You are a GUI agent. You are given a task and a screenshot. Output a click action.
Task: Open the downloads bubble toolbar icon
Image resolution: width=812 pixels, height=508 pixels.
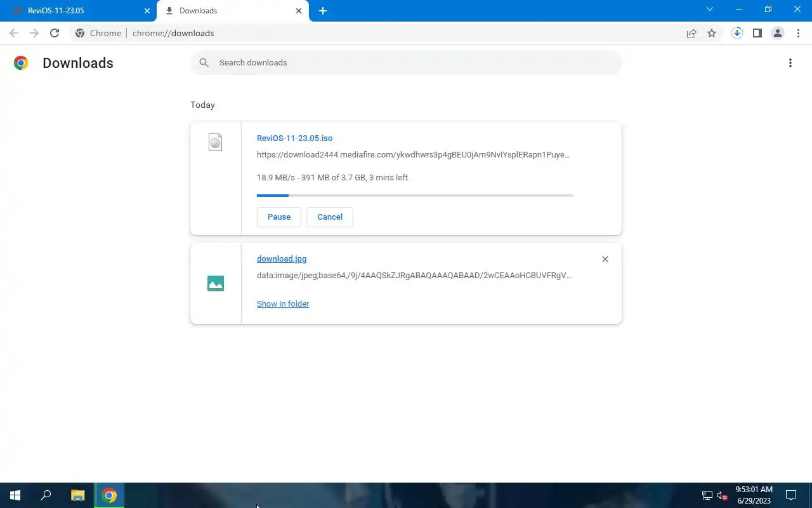pos(737,33)
